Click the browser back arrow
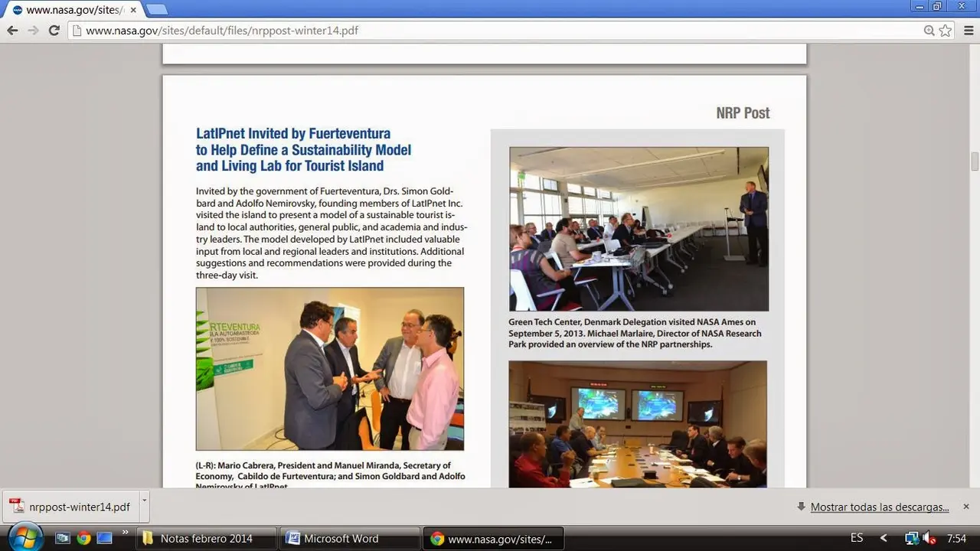The height and width of the screenshot is (551, 980). pos(12,31)
